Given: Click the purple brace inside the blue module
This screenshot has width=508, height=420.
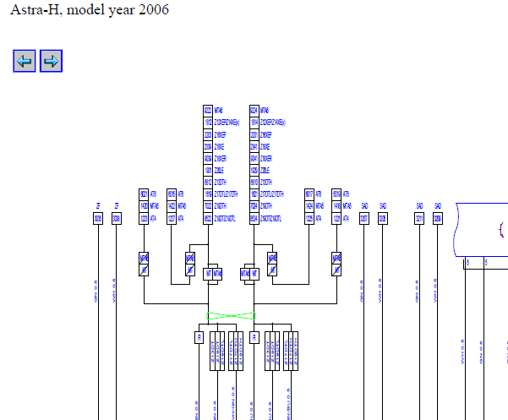Looking at the screenshot, I should tap(501, 230).
